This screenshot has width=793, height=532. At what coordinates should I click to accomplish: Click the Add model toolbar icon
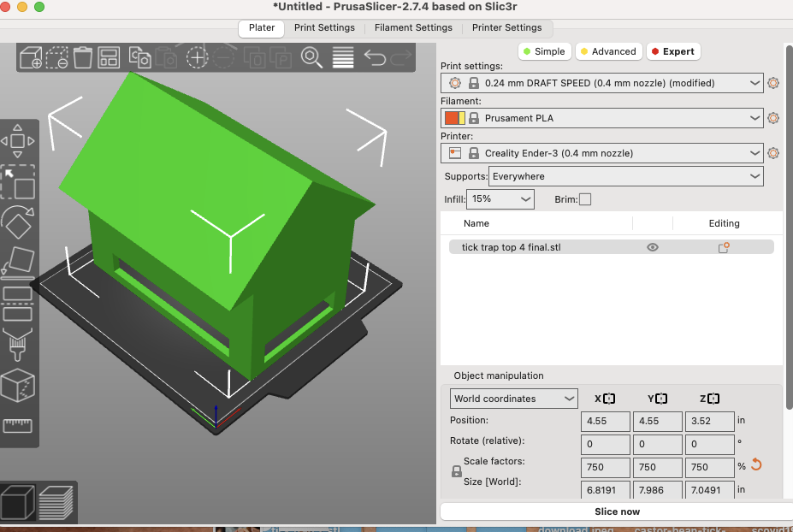click(31, 57)
